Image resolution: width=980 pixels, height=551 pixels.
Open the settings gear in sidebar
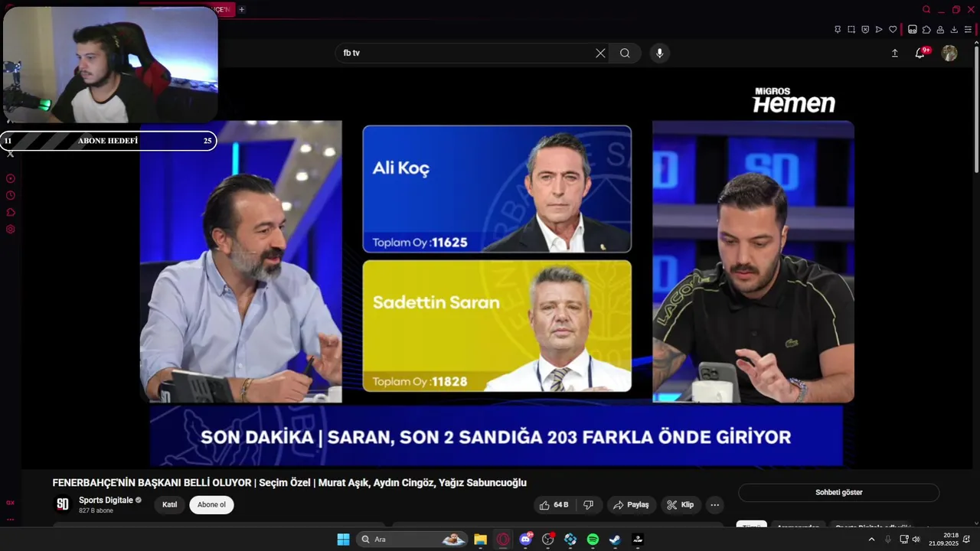point(11,229)
